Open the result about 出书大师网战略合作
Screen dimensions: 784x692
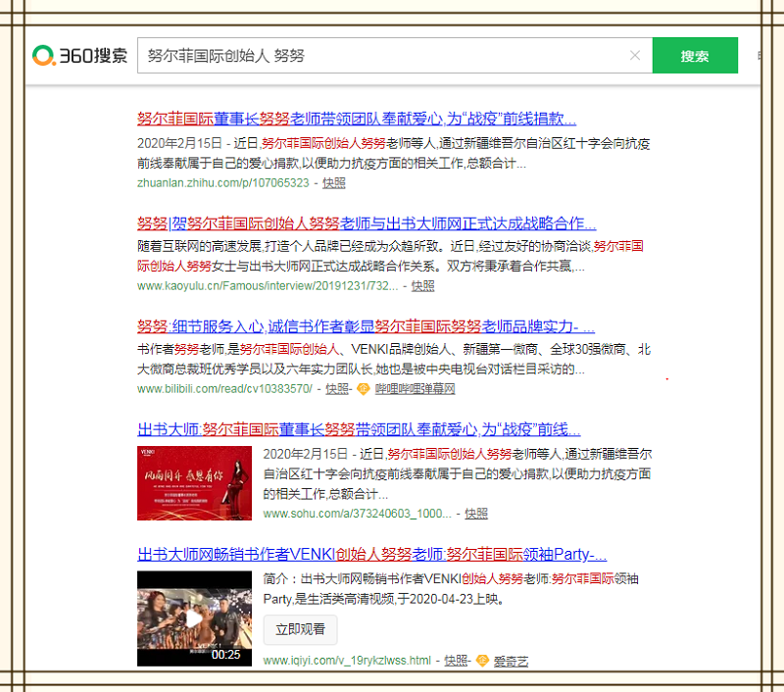coord(367,222)
